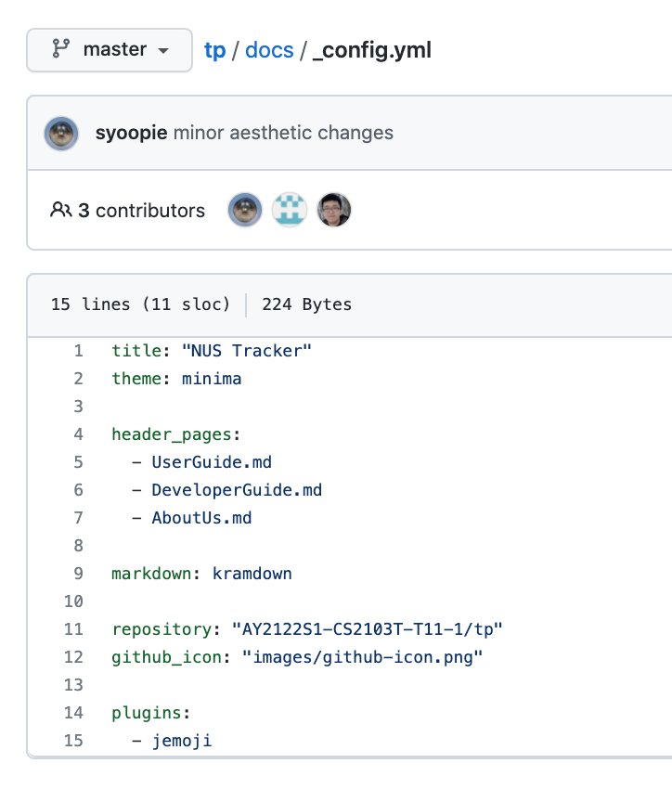Click the third contributor photo avatar
Image resolution: width=672 pixels, height=789 pixels.
click(334, 210)
